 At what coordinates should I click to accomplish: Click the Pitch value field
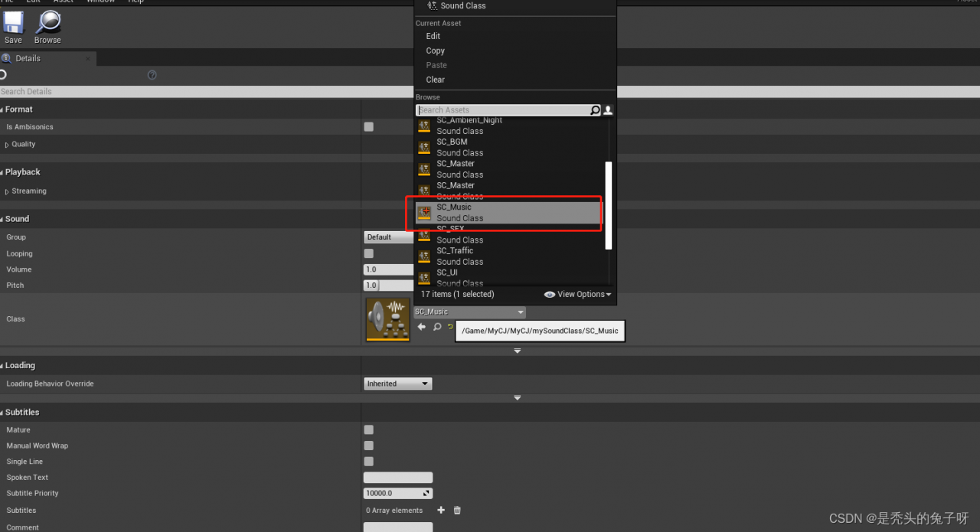click(x=388, y=285)
